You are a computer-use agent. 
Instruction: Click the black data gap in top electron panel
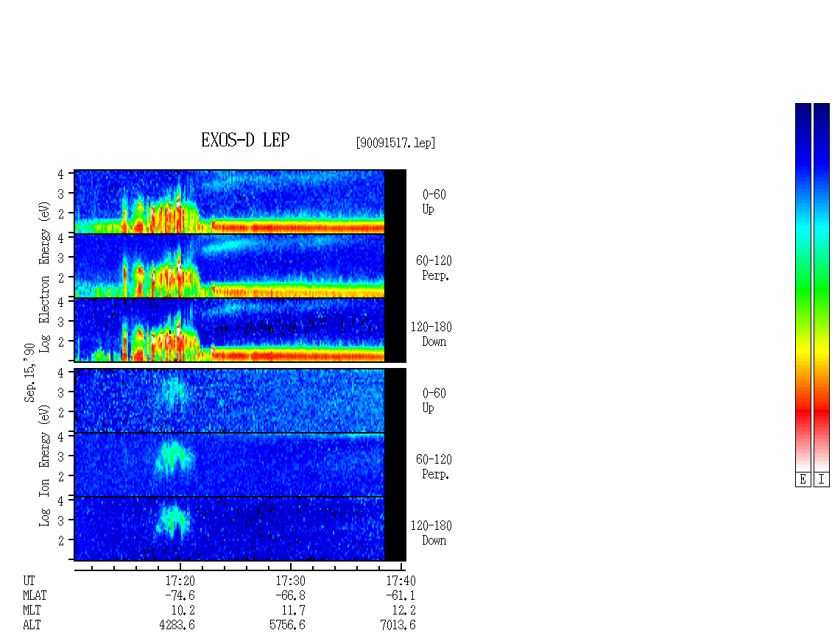[x=395, y=202]
